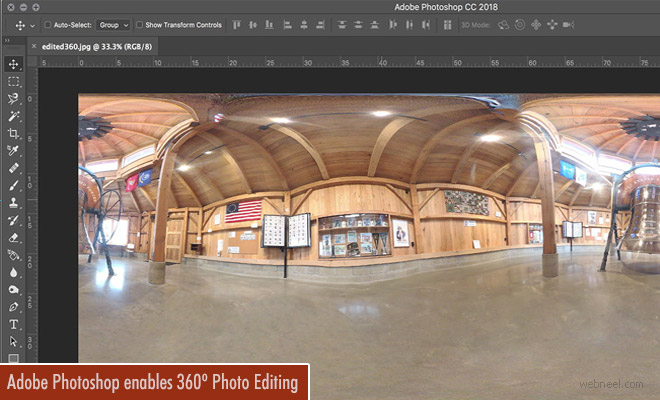660x400 pixels.
Task: Click Align Top Edges in options bar
Action: coord(237,25)
